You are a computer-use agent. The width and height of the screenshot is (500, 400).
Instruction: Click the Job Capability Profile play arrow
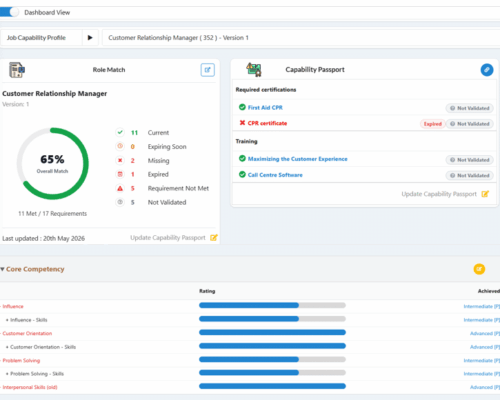[90, 38]
